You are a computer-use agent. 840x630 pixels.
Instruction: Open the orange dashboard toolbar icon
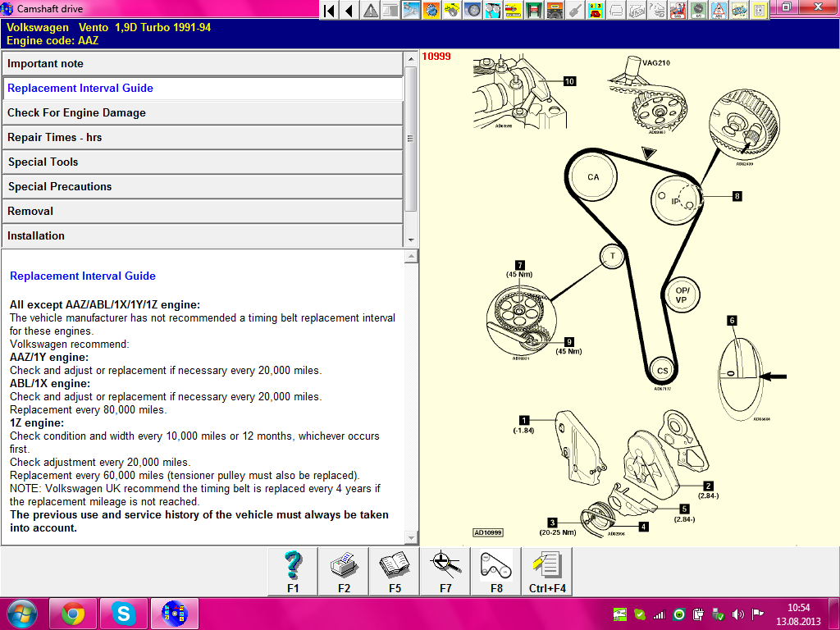pos(555,10)
